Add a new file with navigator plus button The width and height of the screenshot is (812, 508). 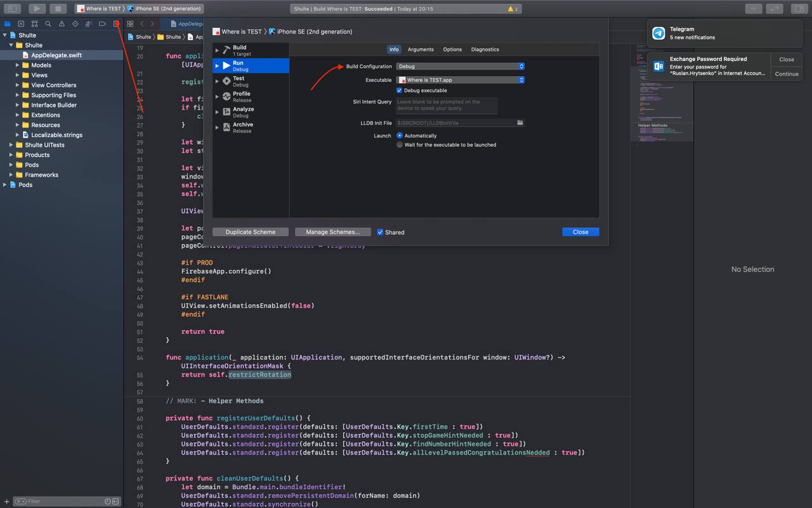[7, 502]
